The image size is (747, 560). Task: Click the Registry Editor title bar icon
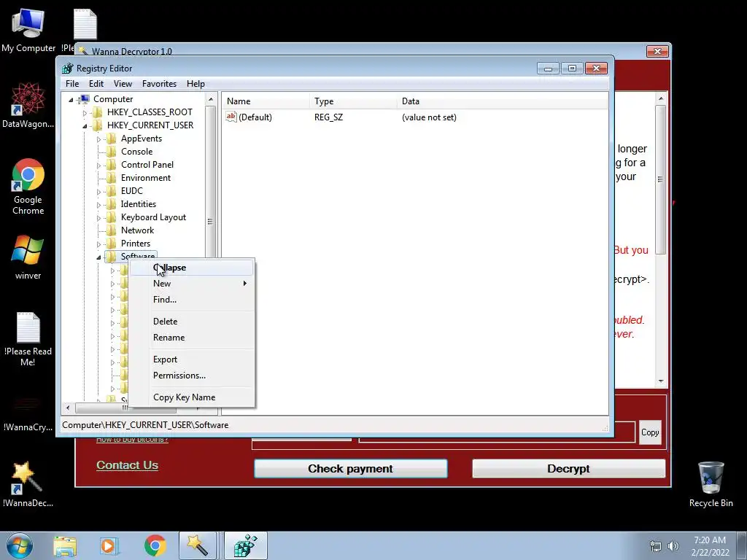[x=68, y=68]
